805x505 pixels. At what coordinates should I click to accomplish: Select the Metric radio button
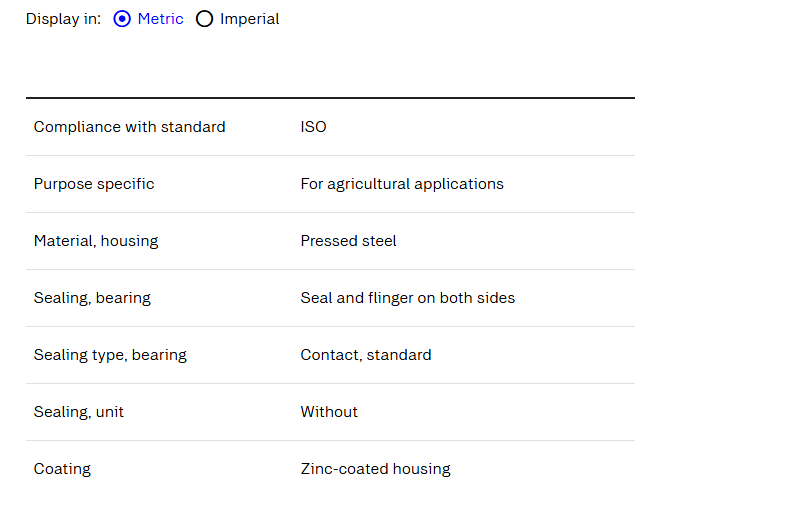point(122,19)
